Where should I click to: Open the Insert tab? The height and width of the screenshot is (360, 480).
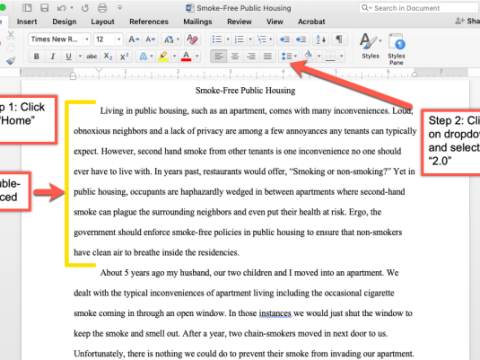tap(27, 22)
